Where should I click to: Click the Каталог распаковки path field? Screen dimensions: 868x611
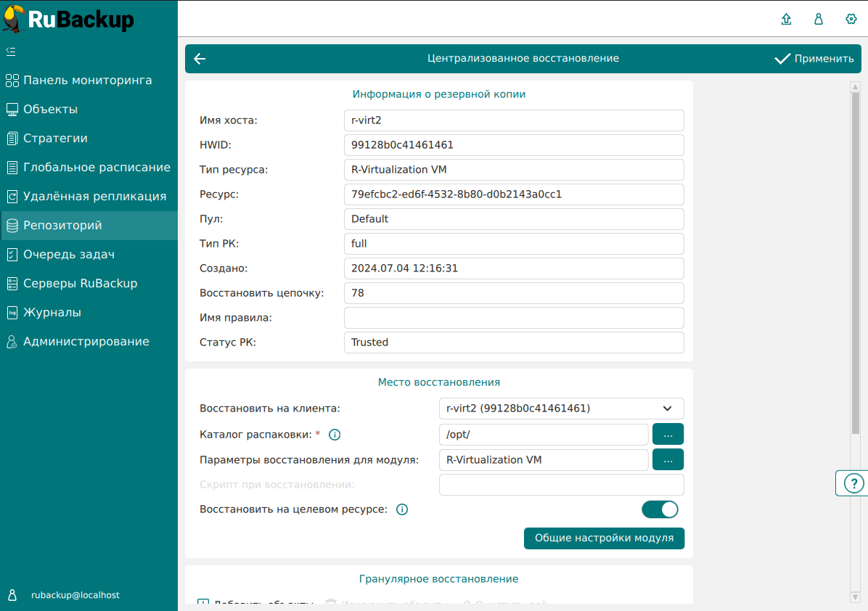tap(543, 435)
